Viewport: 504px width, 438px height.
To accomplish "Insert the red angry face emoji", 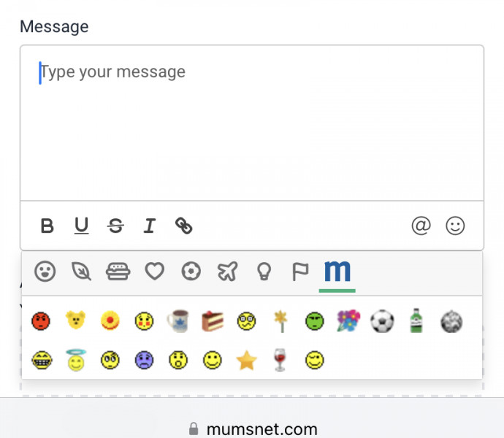I will point(41,321).
